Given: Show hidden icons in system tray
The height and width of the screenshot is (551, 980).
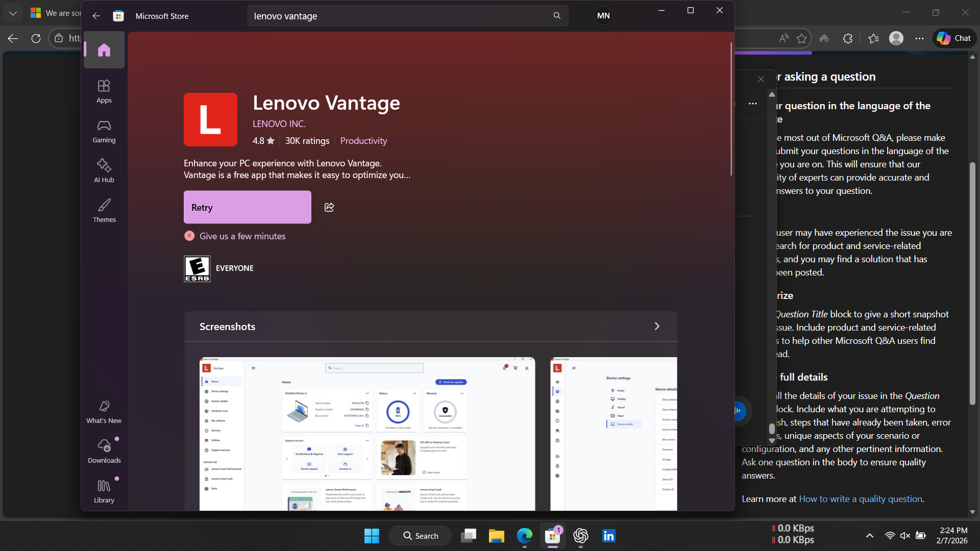Looking at the screenshot, I should (x=869, y=536).
